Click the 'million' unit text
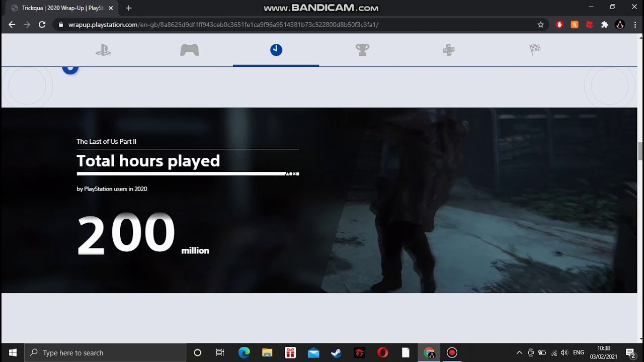Image resolution: width=644 pixels, height=362 pixels. click(x=195, y=250)
